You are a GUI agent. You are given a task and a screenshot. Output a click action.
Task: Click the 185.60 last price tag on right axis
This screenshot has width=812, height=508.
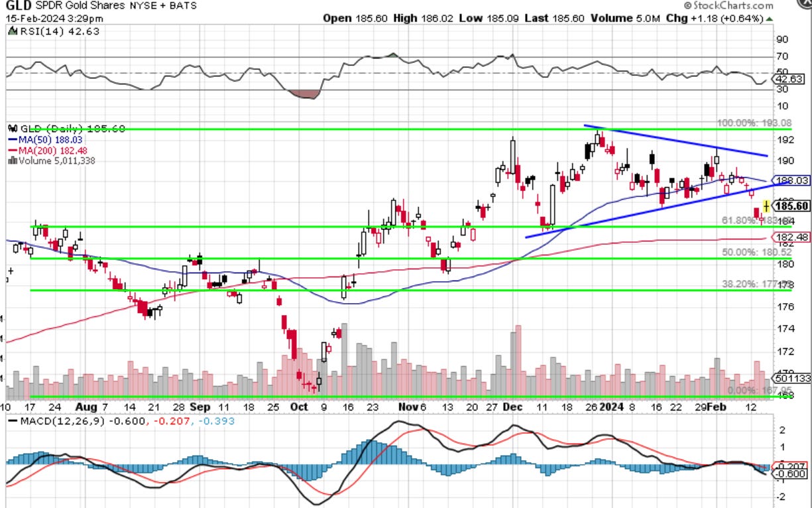[790, 206]
